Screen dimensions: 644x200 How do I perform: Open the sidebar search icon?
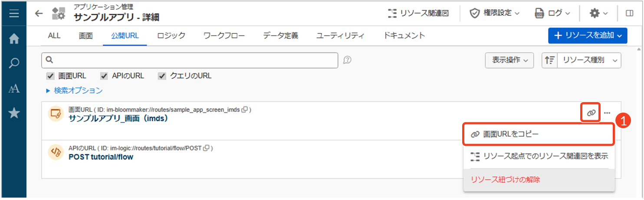(14, 63)
